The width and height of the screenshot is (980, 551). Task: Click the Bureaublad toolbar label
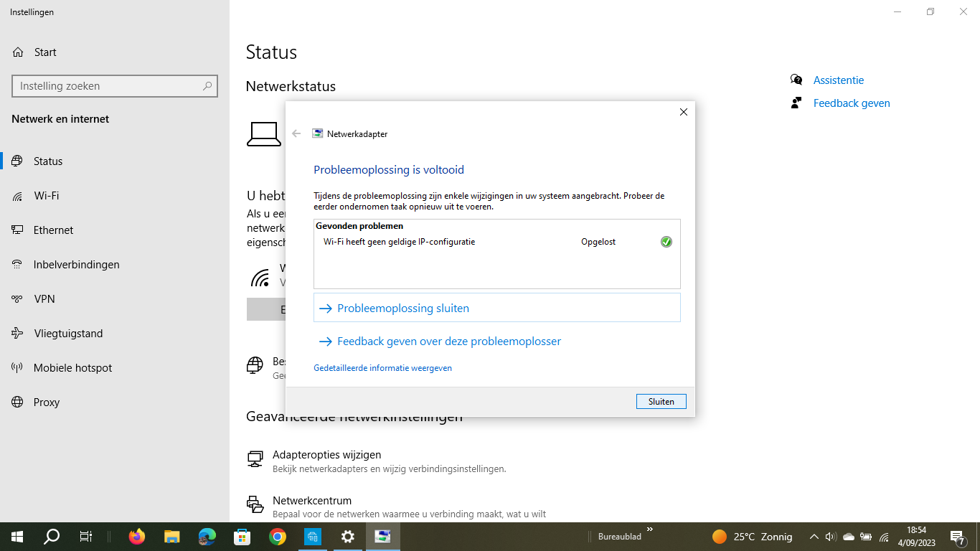(620, 537)
